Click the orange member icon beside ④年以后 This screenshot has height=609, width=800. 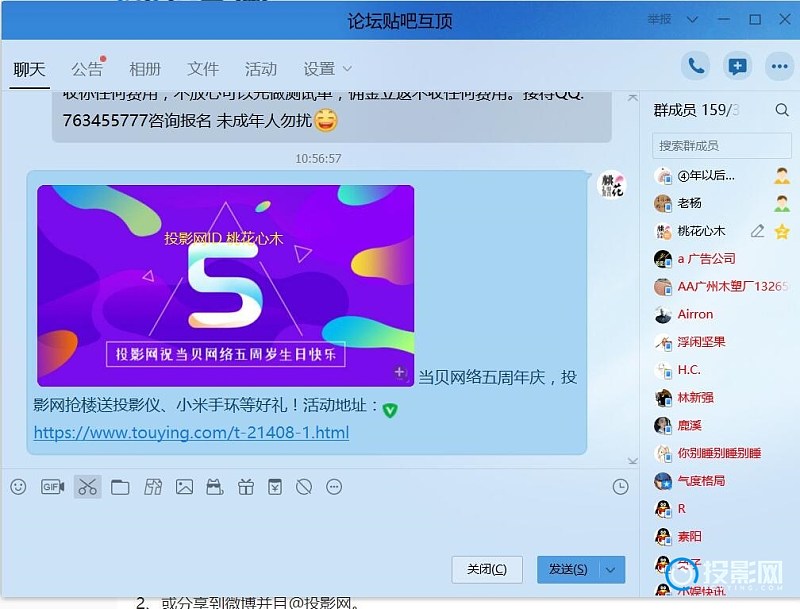point(782,176)
